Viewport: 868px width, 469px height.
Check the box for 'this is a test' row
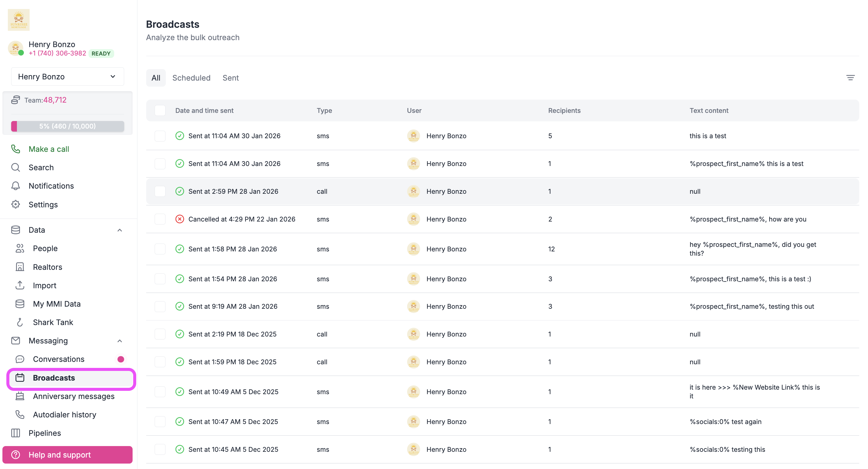(160, 136)
